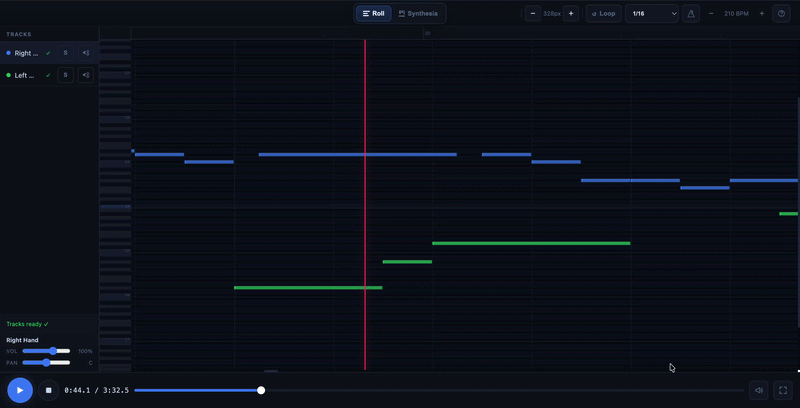This screenshot has height=408, width=800.
Task: Toggle the metronome icon
Action: pyautogui.click(x=691, y=14)
